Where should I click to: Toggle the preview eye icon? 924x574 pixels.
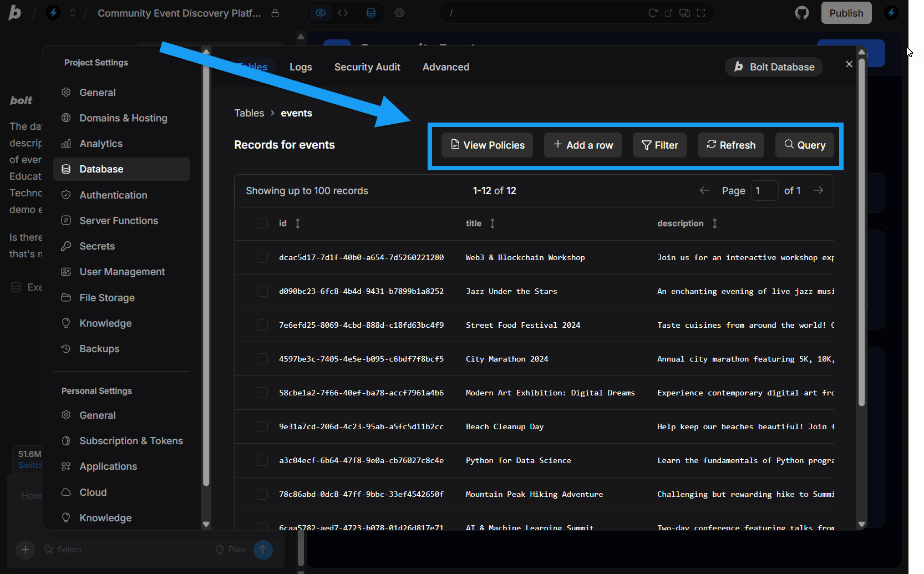point(321,12)
